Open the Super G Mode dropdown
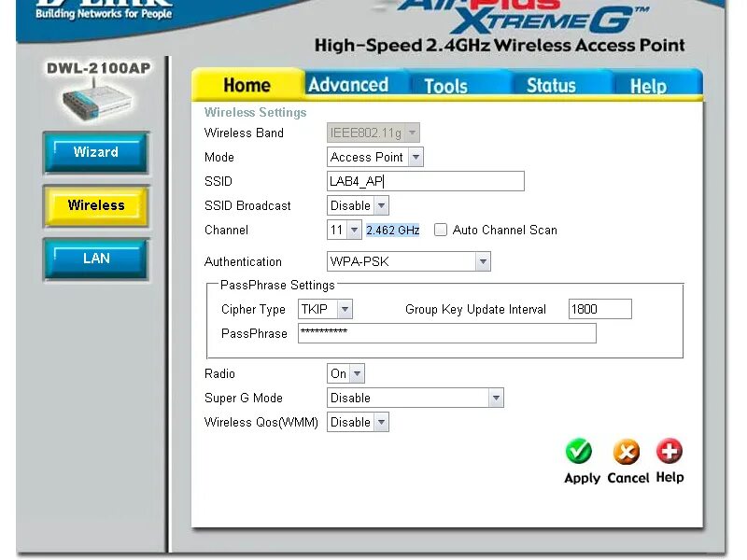 coord(415,399)
